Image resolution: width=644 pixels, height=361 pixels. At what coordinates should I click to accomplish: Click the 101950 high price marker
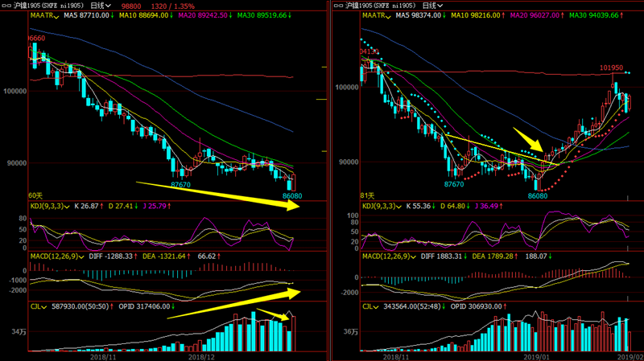612,68
